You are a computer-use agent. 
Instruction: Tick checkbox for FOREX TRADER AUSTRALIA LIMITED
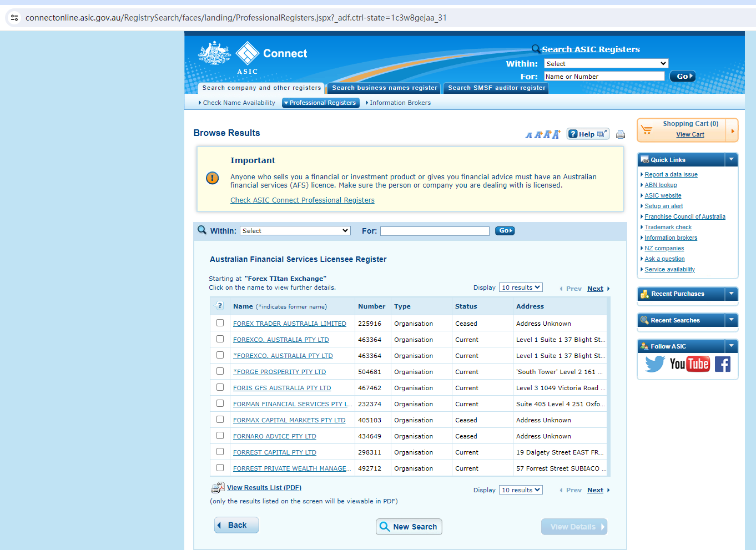pyautogui.click(x=220, y=323)
